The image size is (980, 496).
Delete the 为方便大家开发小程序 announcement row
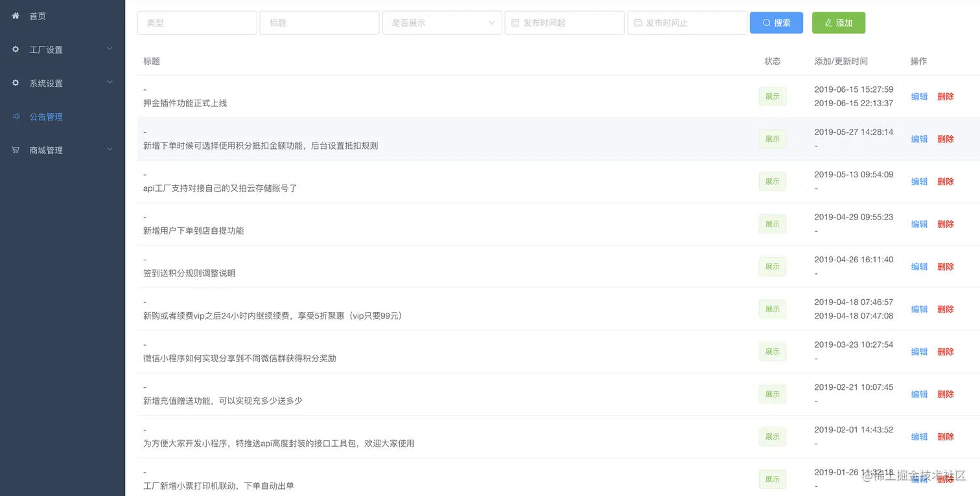click(x=946, y=437)
